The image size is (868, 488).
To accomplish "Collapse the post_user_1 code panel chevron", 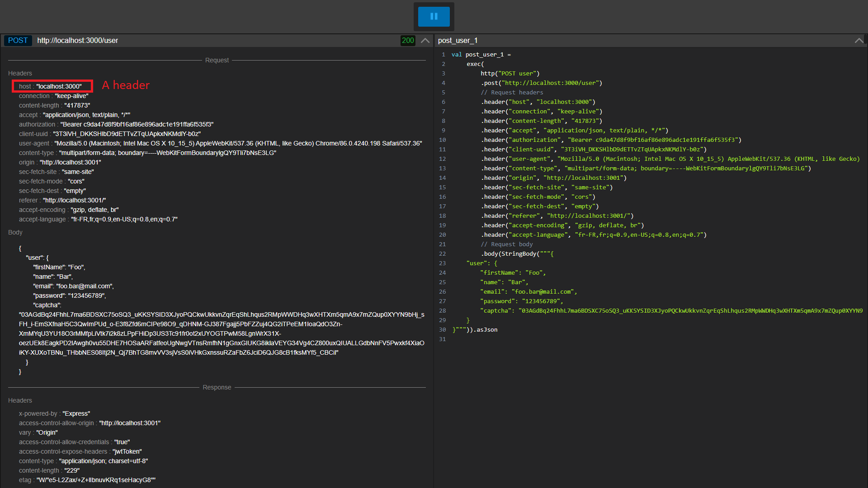I will tap(859, 41).
